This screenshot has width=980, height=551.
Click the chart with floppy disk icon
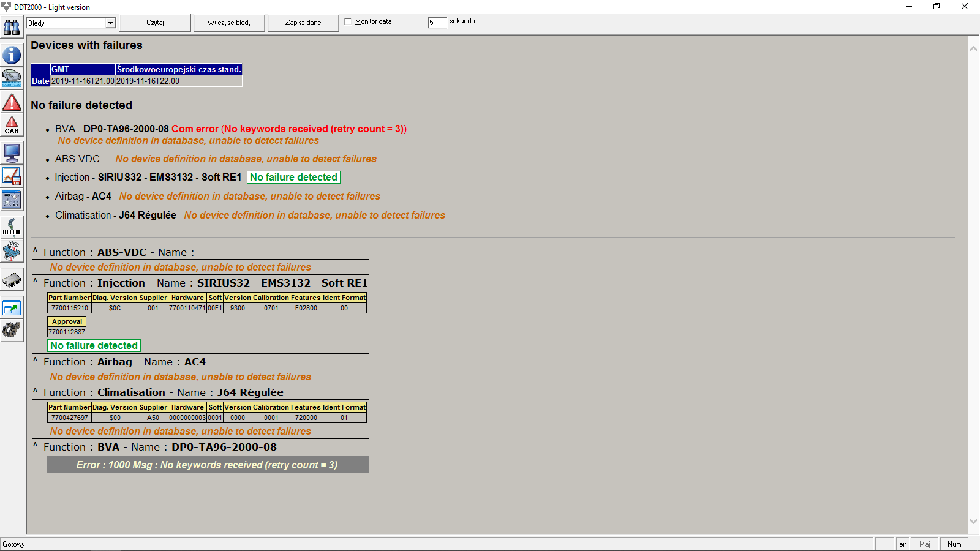12,176
